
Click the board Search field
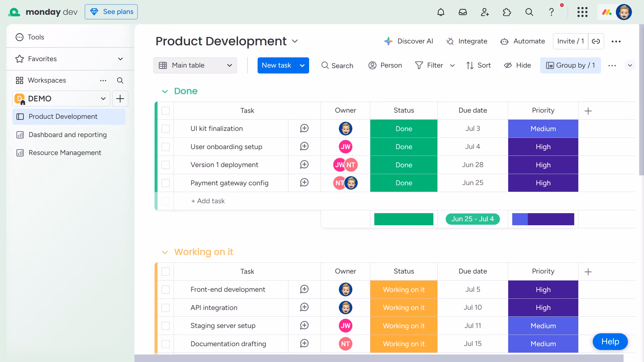[337, 65]
